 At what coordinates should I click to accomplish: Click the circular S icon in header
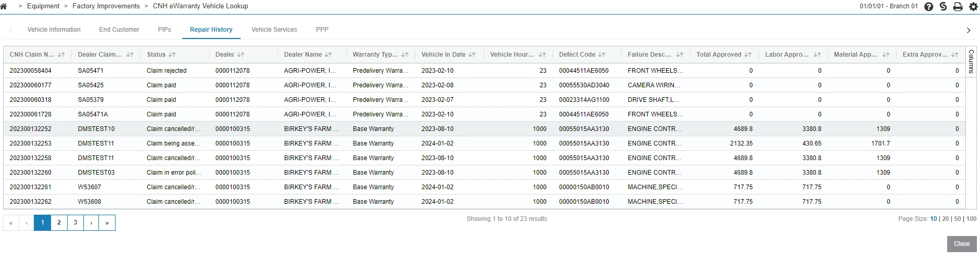coord(943,7)
